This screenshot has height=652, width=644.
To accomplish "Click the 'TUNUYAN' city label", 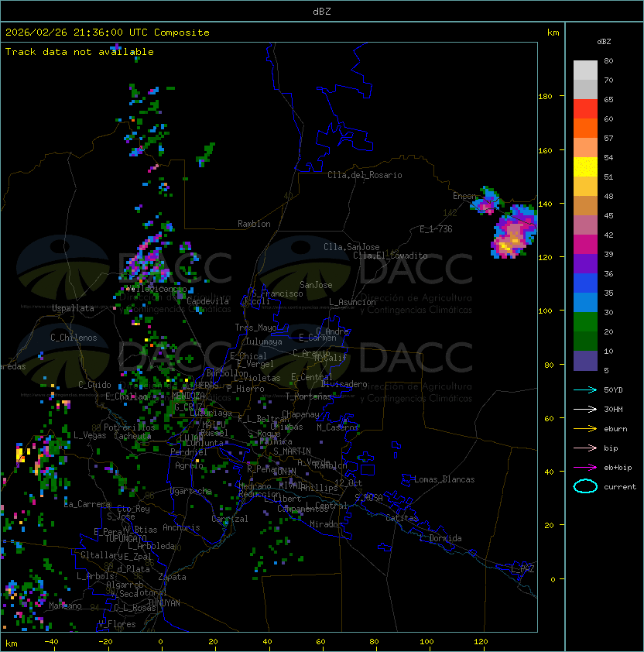I will [164, 603].
